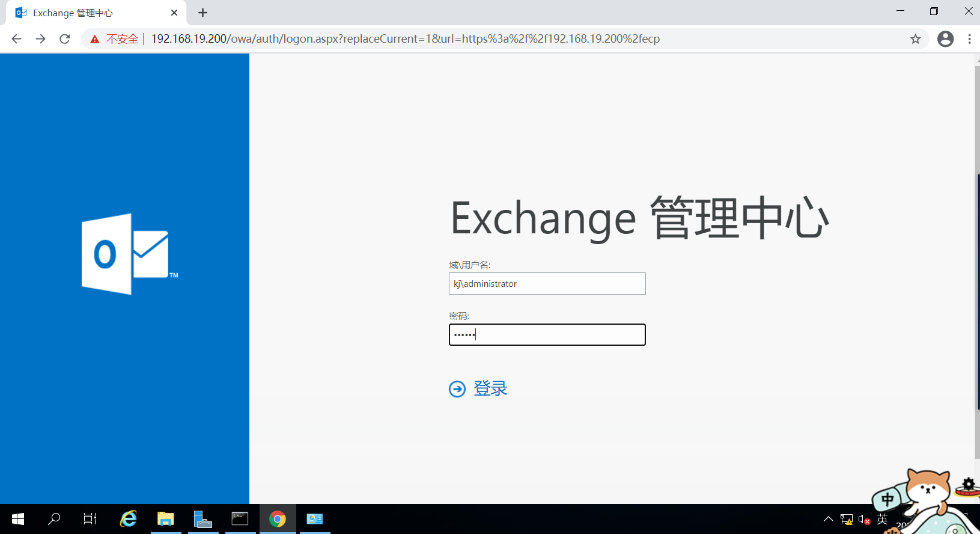Image resolution: width=980 pixels, height=534 pixels.
Task: Open the Windows Start menu
Action: [18, 519]
